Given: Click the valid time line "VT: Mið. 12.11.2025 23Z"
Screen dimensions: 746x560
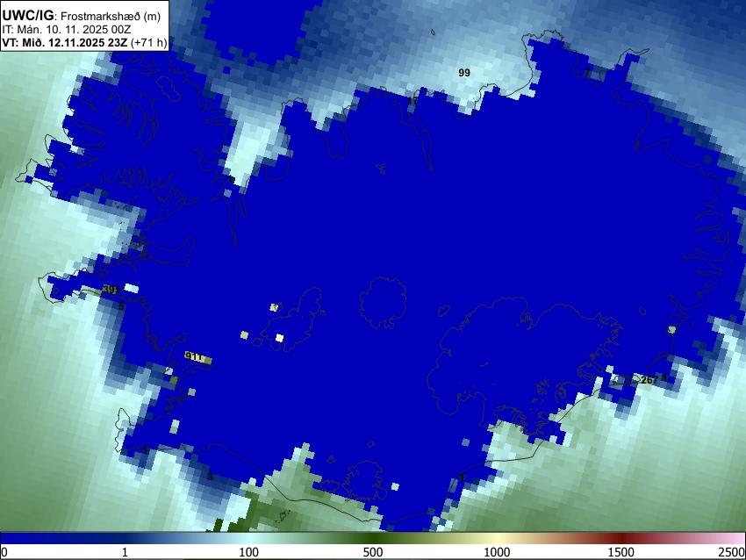Looking at the screenshot, I should click(x=65, y=42).
